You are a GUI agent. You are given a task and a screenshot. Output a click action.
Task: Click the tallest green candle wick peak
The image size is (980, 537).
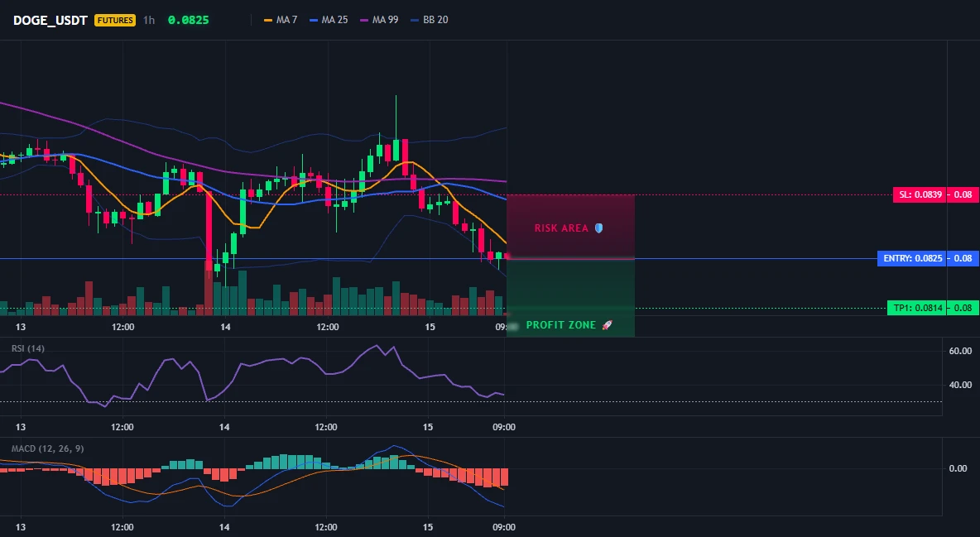pos(396,96)
